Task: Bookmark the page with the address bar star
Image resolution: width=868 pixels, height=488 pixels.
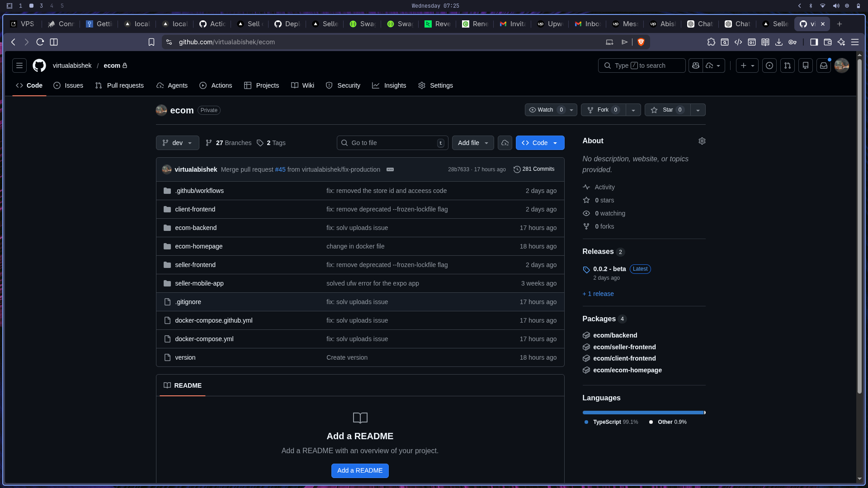Action: coord(151,42)
